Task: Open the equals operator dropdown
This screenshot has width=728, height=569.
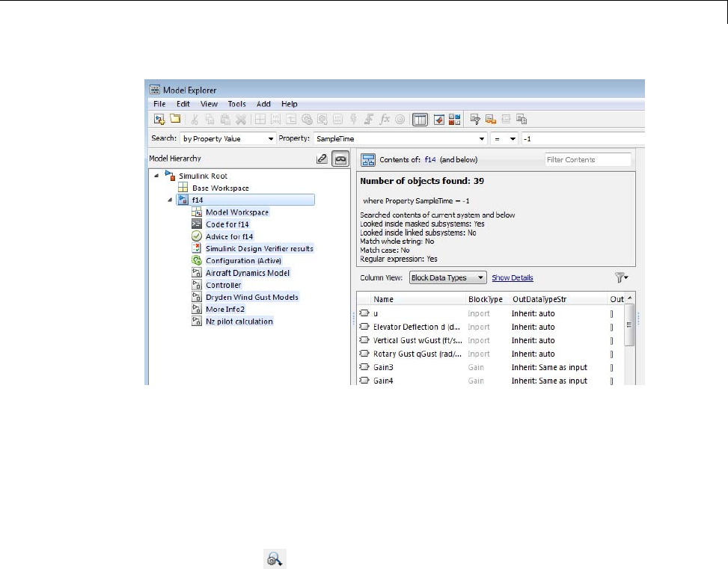Action: [504, 139]
